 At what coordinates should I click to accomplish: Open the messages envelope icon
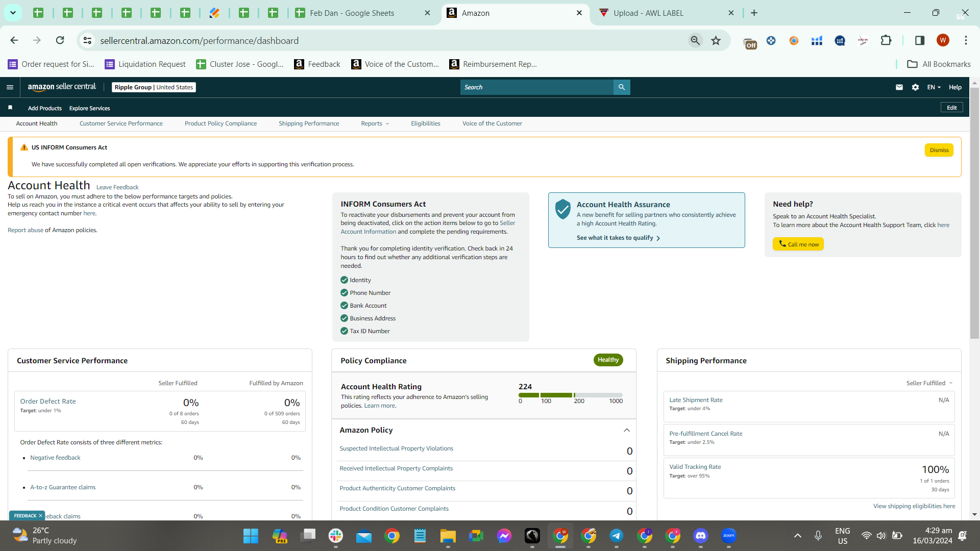click(899, 87)
